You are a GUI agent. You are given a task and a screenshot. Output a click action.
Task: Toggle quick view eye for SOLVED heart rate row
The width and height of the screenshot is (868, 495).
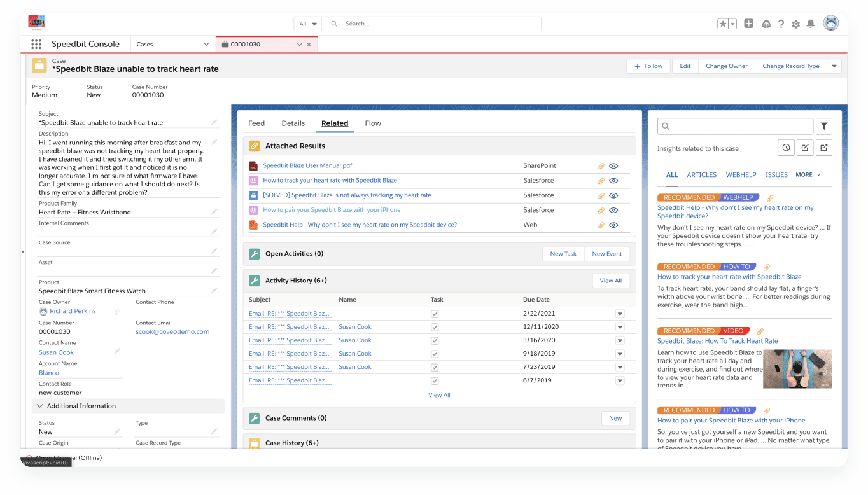(613, 195)
